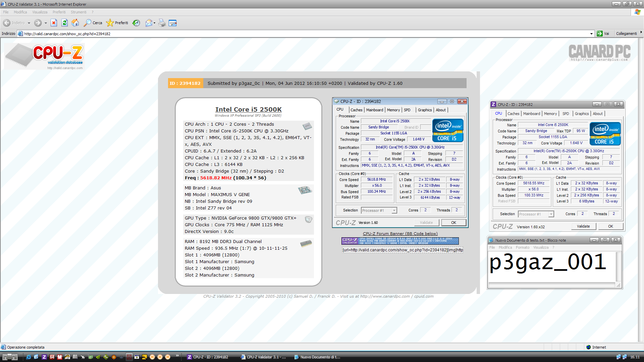Refresh the page with the green arrows icon
This screenshot has height=362, width=644.
pos(64,23)
